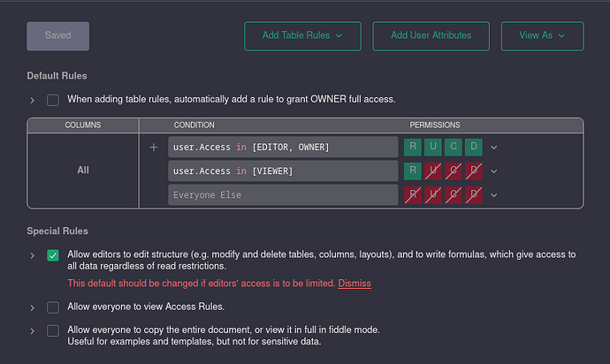Add a new condition with the plus icon
The height and width of the screenshot is (364, 610).
(154, 148)
